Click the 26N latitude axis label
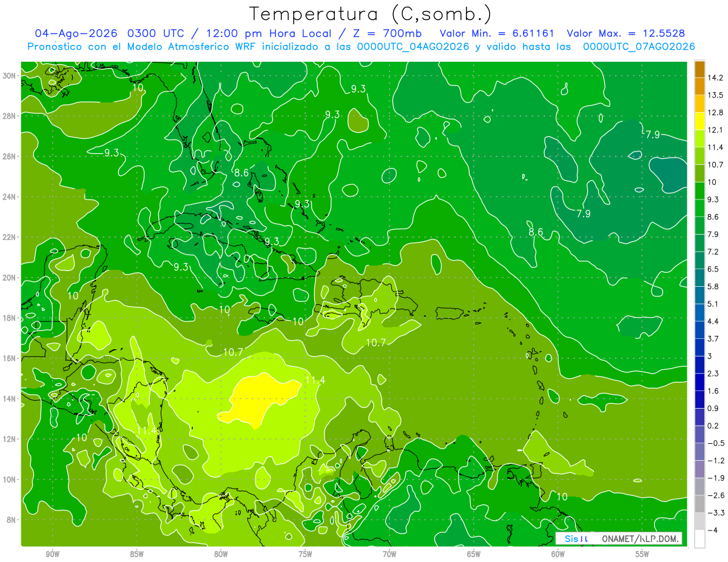Viewport: 728px width, 562px height. (10, 156)
